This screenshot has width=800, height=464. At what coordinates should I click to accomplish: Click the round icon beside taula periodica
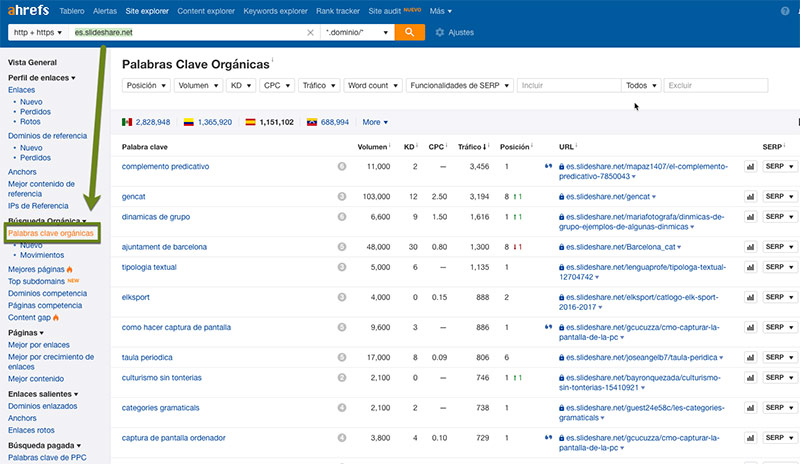tap(342, 357)
